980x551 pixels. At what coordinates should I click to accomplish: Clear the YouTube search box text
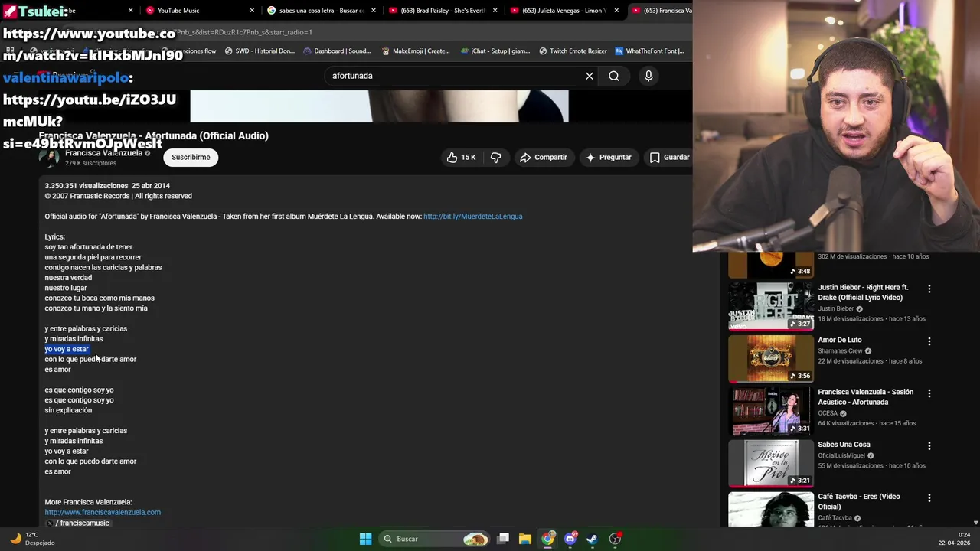coord(590,76)
